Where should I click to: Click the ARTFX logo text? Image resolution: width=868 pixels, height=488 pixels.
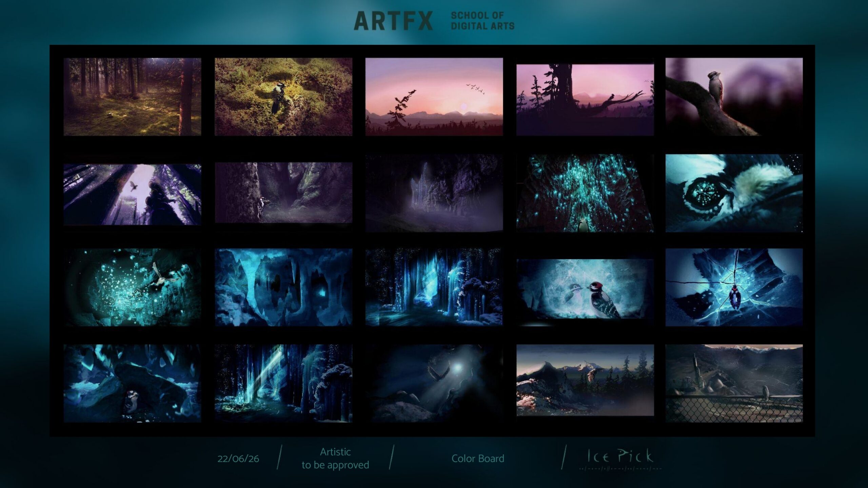(x=393, y=21)
